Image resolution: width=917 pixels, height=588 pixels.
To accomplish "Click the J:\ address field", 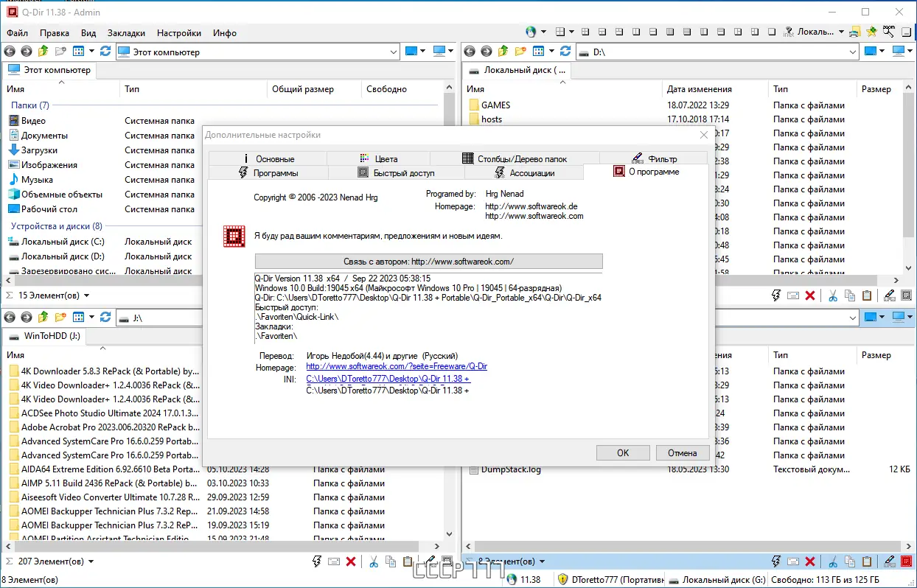I will (x=258, y=318).
